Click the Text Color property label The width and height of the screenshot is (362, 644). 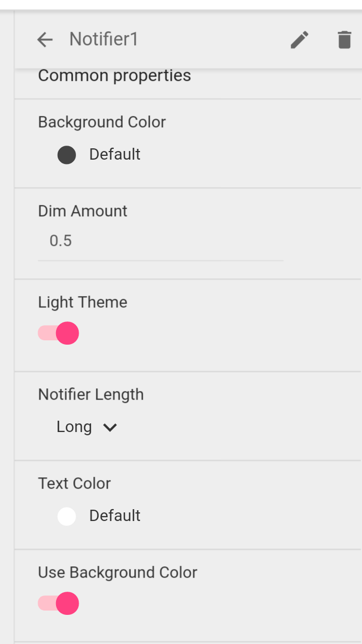point(74,483)
